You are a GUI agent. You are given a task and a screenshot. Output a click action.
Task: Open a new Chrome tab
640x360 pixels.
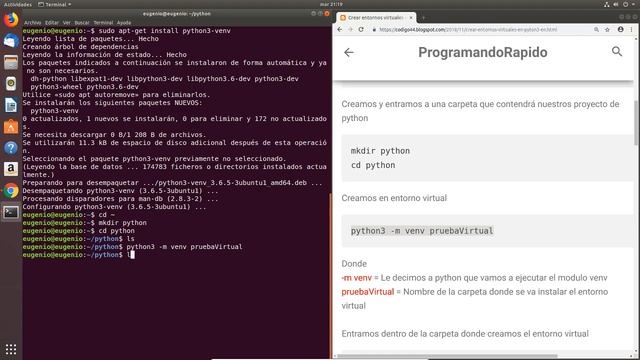(423, 18)
